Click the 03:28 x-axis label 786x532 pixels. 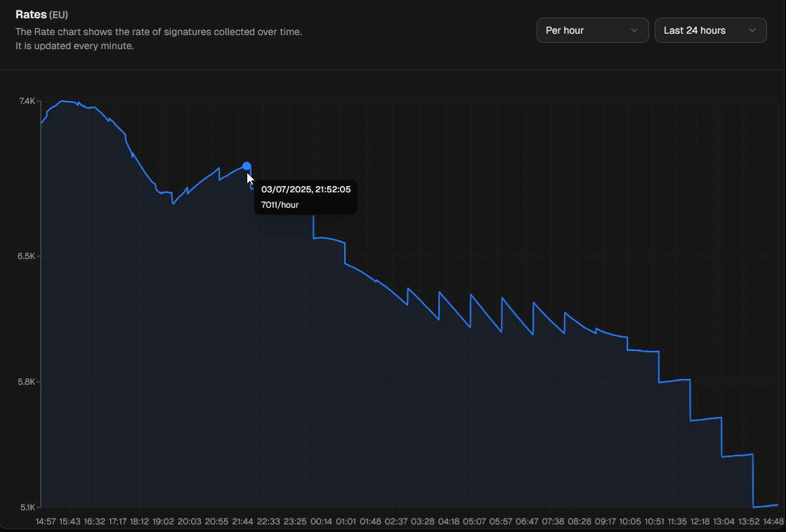423,521
